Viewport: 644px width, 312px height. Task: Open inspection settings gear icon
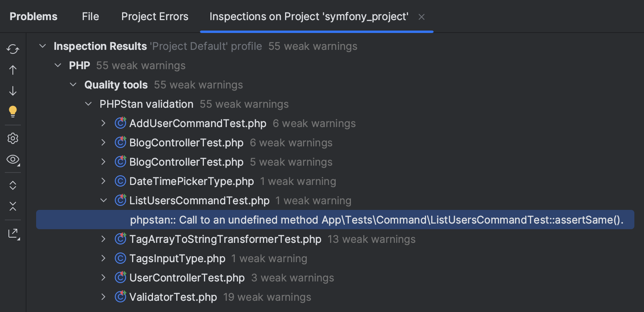[13, 138]
